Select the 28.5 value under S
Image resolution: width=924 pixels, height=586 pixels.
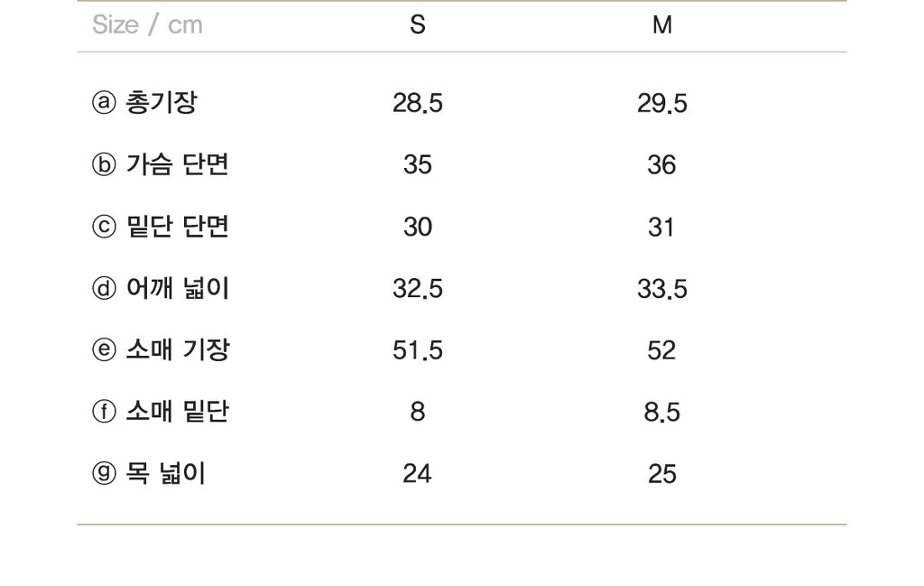pos(417,103)
